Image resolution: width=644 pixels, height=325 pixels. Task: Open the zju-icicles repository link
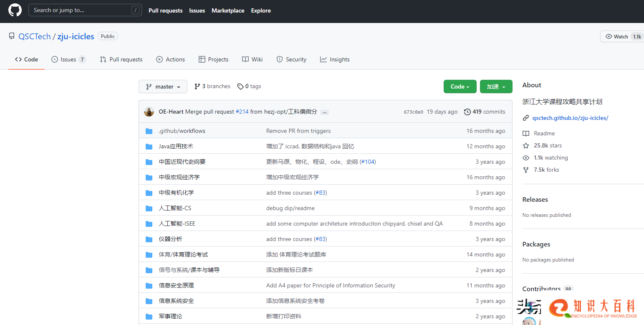tap(76, 36)
